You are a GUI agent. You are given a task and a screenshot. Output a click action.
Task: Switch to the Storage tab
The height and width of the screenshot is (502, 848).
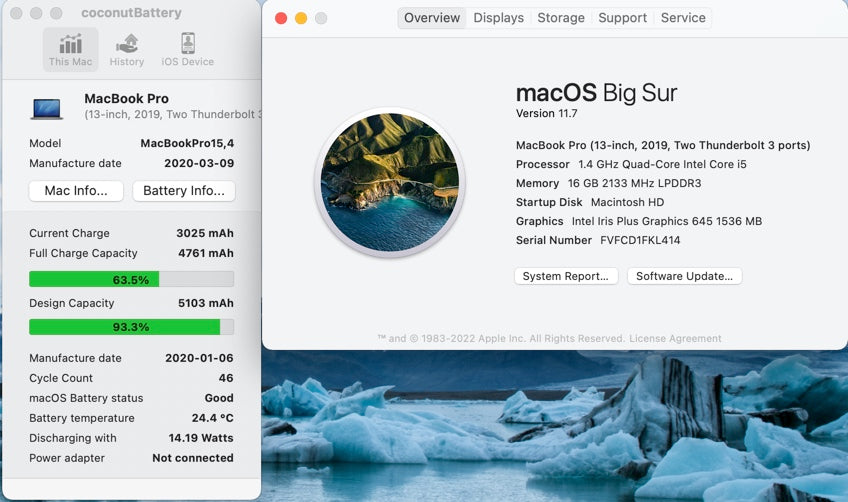coord(561,18)
